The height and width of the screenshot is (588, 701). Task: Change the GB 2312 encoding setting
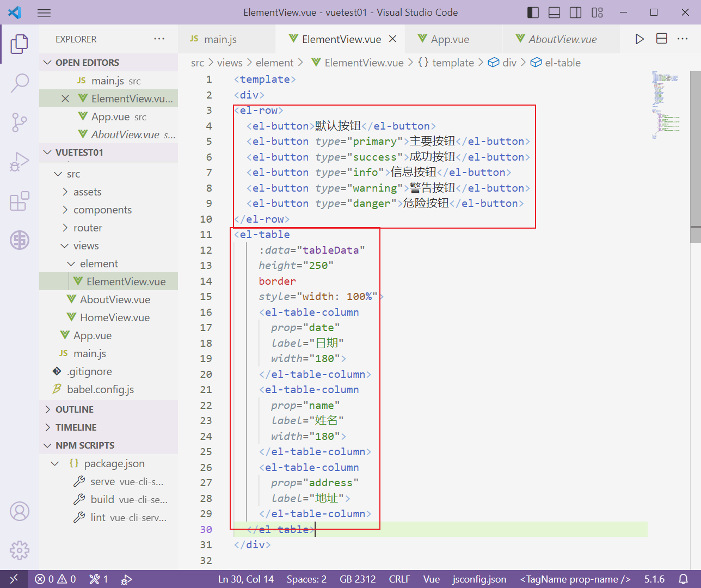(357, 579)
